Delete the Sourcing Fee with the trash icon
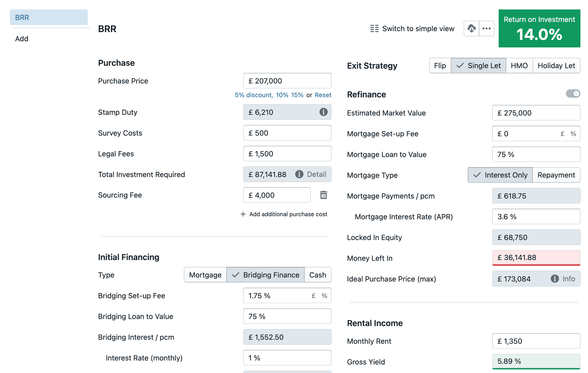Screen dimensions: 588x373 pyautogui.click(x=323, y=195)
